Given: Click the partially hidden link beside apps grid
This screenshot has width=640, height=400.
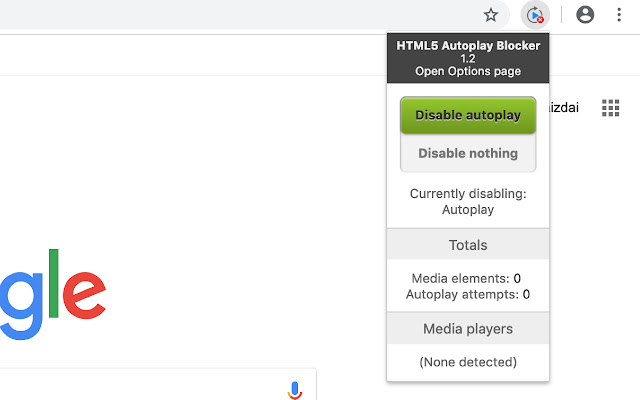Looking at the screenshot, I should tap(568, 106).
